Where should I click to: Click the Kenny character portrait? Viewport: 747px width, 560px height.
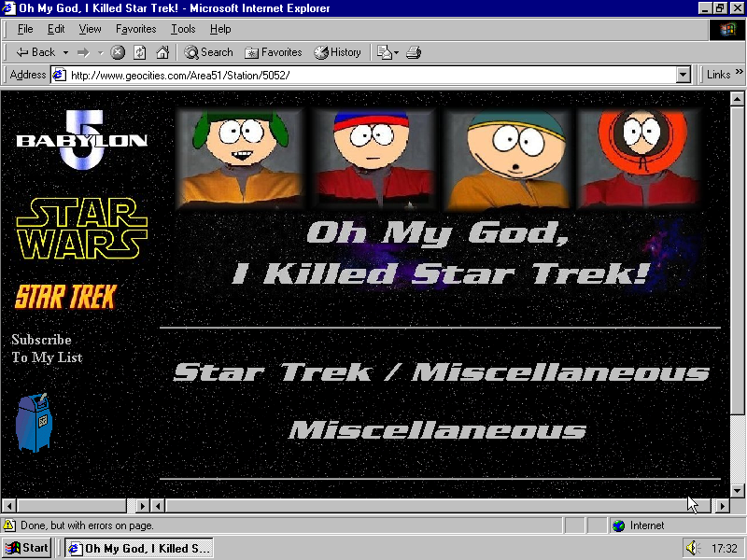coord(640,158)
